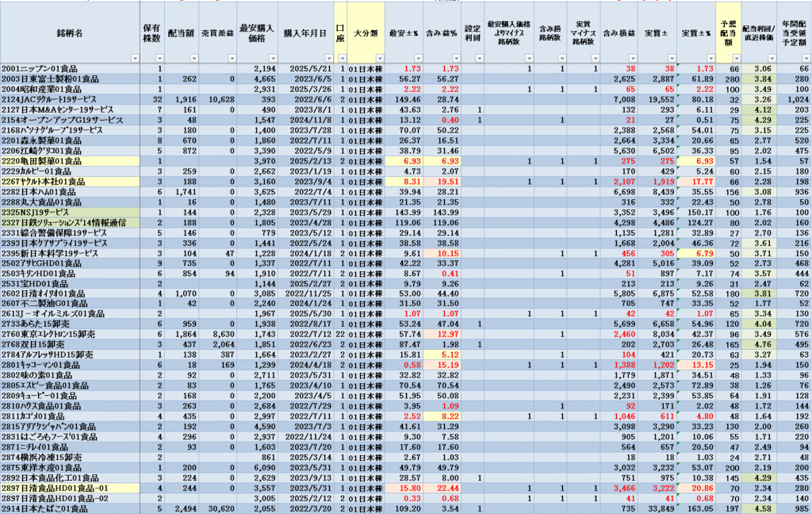Image resolution: width=812 pixels, height=514 pixels.
Task: Select the cell 2395新日本科学19サービス
Action: point(70,253)
